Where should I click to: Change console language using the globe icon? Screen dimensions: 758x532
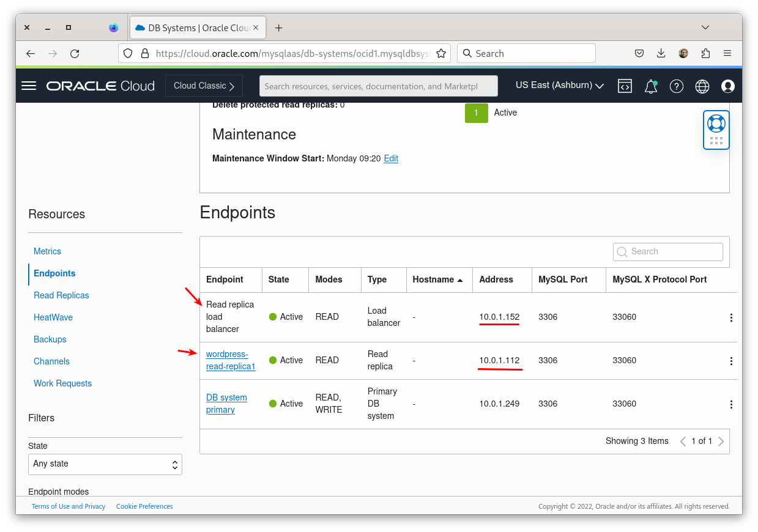(x=702, y=86)
